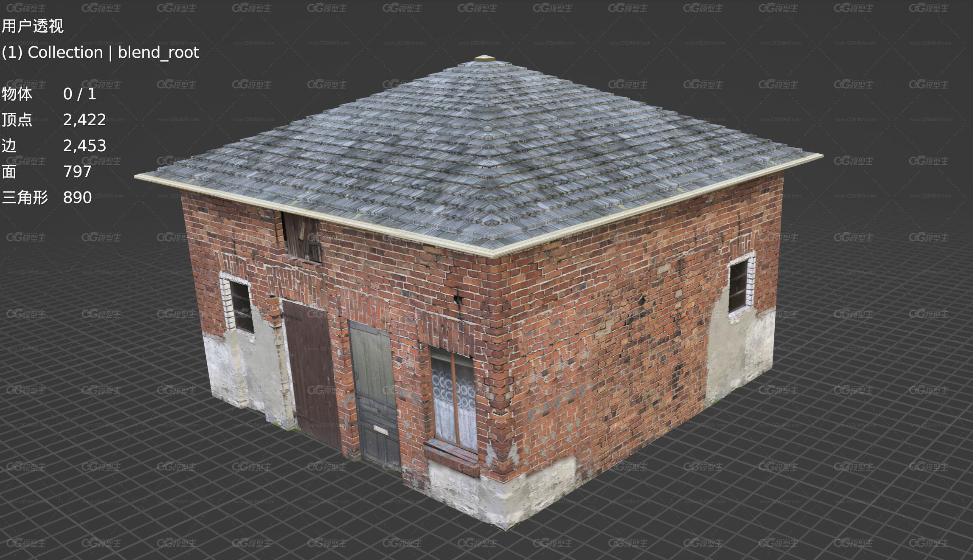
Task: Click the '(1) Collection | blend_root' text
Action: click(x=101, y=53)
